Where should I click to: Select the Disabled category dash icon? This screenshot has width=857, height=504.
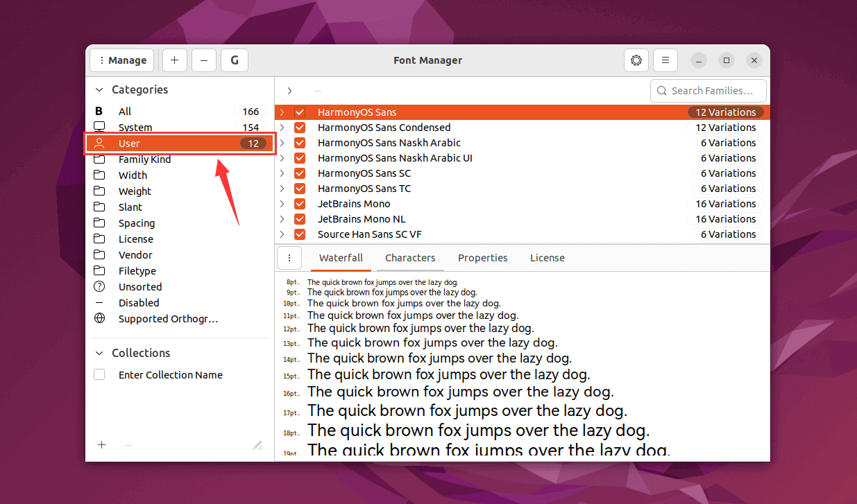(99, 303)
